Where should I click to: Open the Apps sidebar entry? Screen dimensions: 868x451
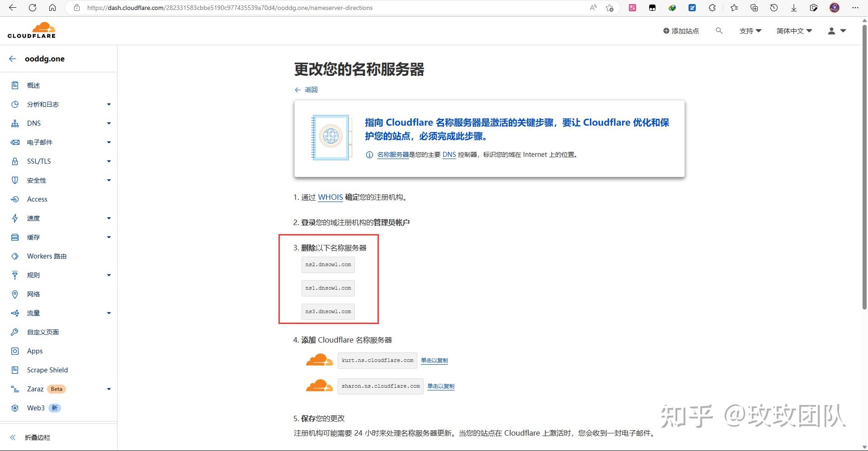pyautogui.click(x=34, y=351)
